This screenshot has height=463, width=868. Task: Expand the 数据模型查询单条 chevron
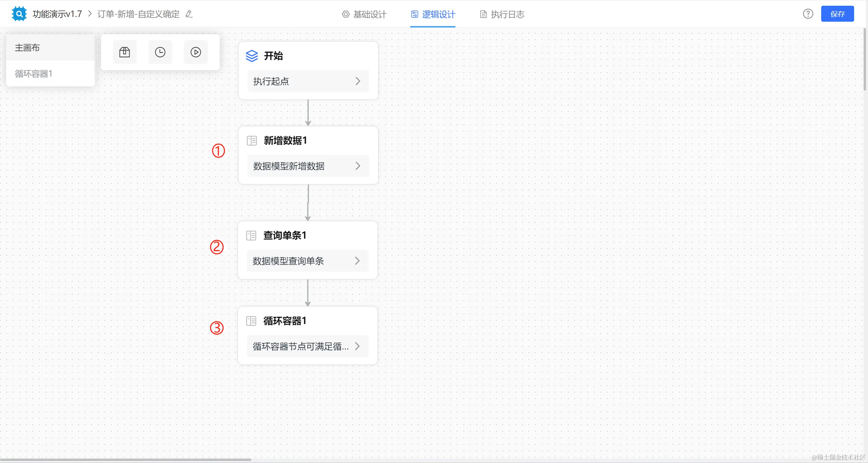coord(357,261)
